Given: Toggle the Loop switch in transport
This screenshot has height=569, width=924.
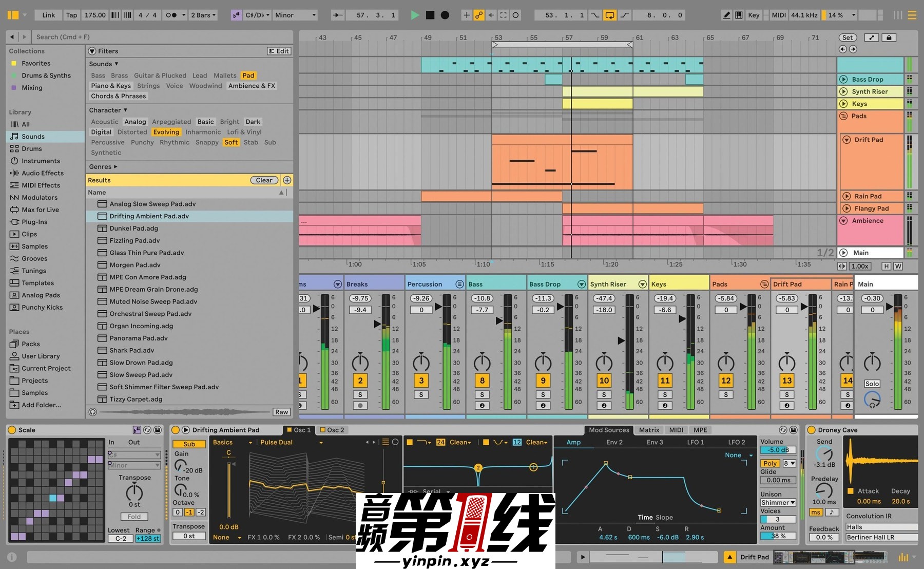Looking at the screenshot, I should pos(610,15).
